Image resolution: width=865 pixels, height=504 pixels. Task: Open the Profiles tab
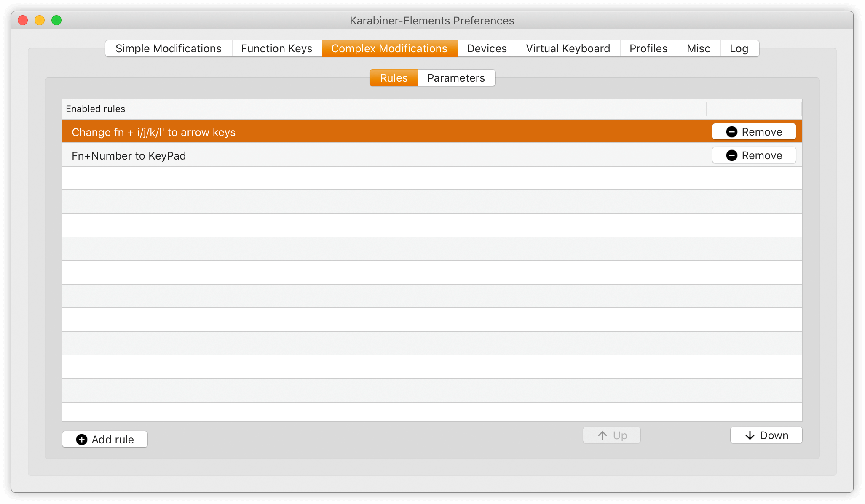[648, 48]
